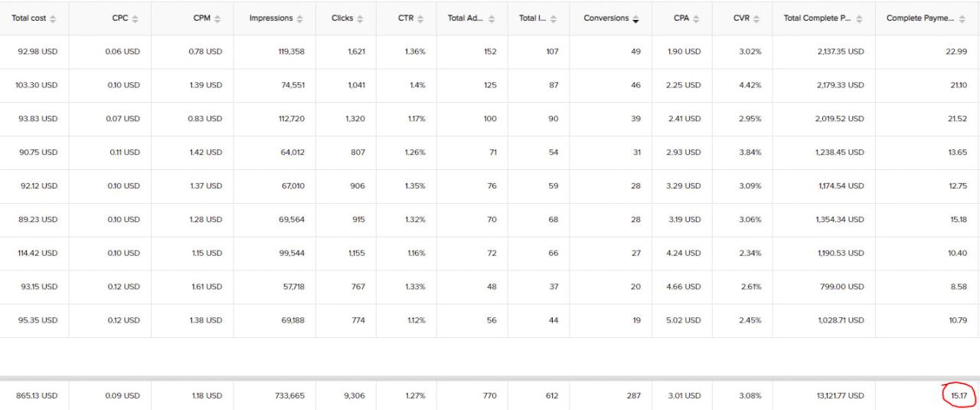Sort table by Total cost column
980x410 pixels.
point(53,18)
